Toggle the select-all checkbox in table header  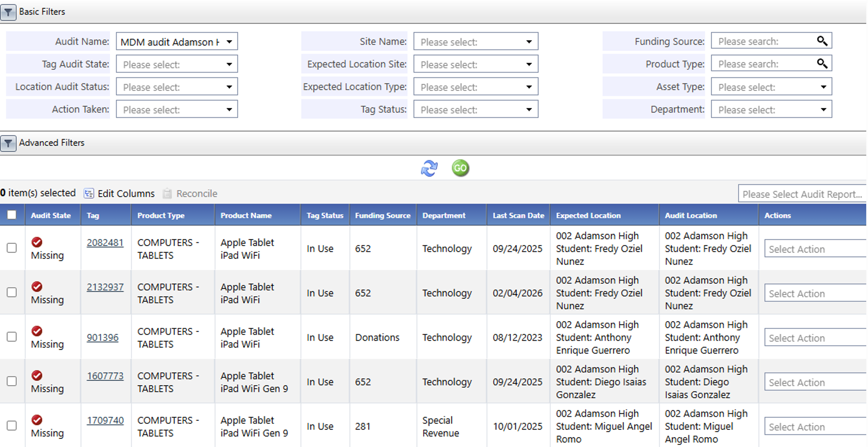coord(12,215)
